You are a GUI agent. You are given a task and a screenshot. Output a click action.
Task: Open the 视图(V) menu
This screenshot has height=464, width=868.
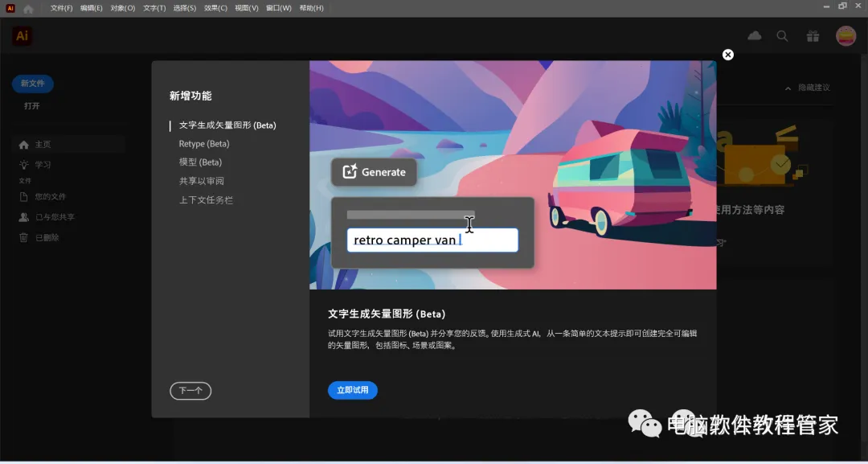coord(247,8)
